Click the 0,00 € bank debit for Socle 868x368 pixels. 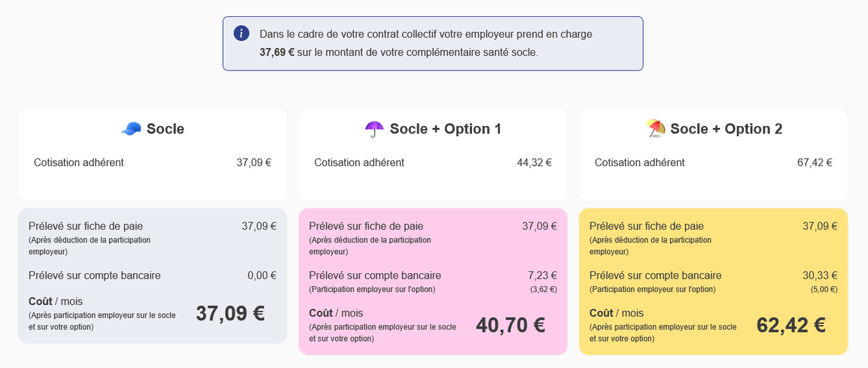(262, 275)
